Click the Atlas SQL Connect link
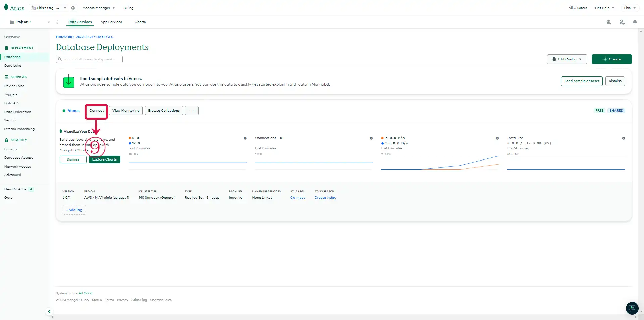Image resolution: width=644 pixels, height=320 pixels. (298, 198)
